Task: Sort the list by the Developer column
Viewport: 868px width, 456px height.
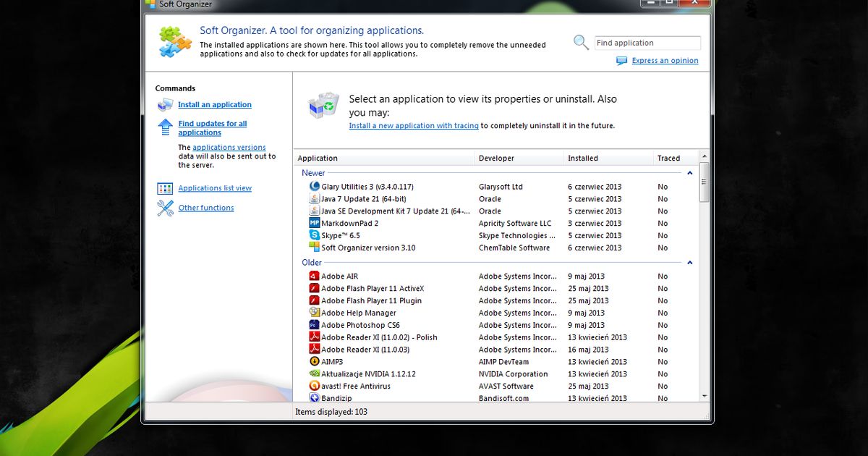Action: pyautogui.click(x=497, y=158)
